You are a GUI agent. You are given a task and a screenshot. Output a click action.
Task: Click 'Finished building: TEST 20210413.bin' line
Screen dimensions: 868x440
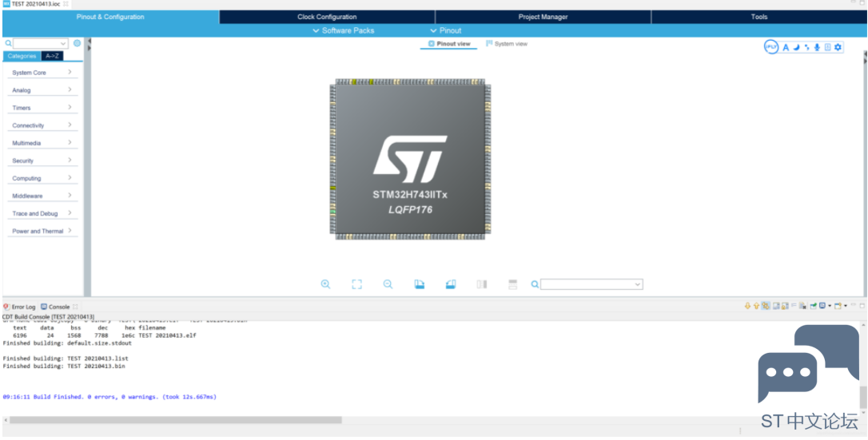pos(64,366)
